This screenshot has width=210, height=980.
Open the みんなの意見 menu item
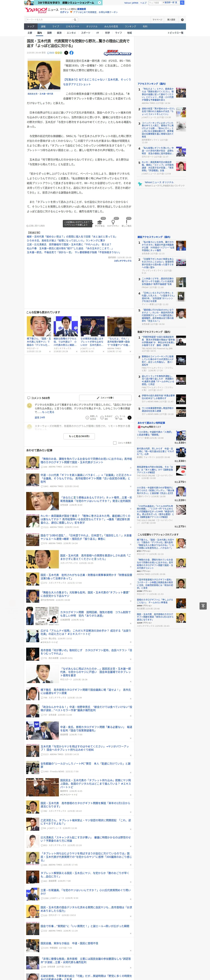coord(111,26)
